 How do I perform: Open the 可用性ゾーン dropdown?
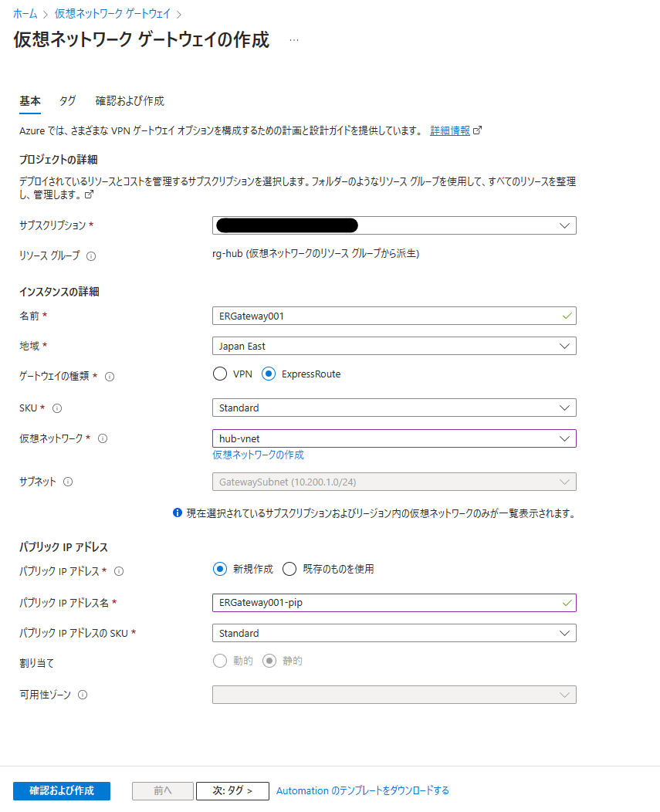tap(394, 695)
